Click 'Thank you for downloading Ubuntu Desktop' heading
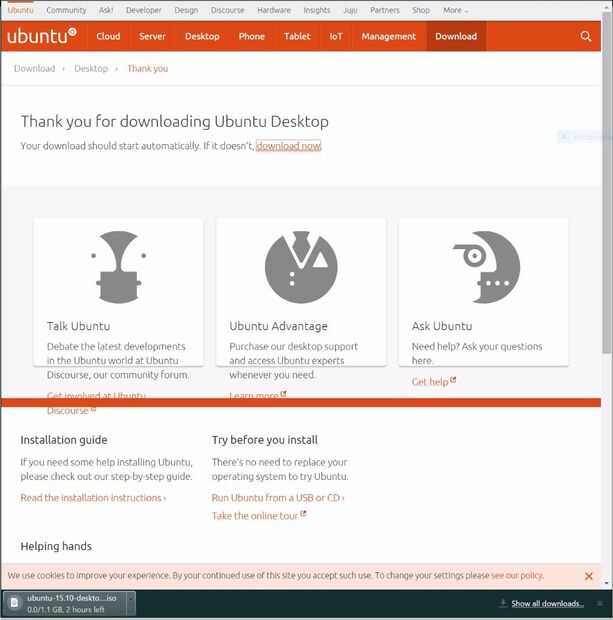Screen dimensions: 613x620 click(174, 121)
